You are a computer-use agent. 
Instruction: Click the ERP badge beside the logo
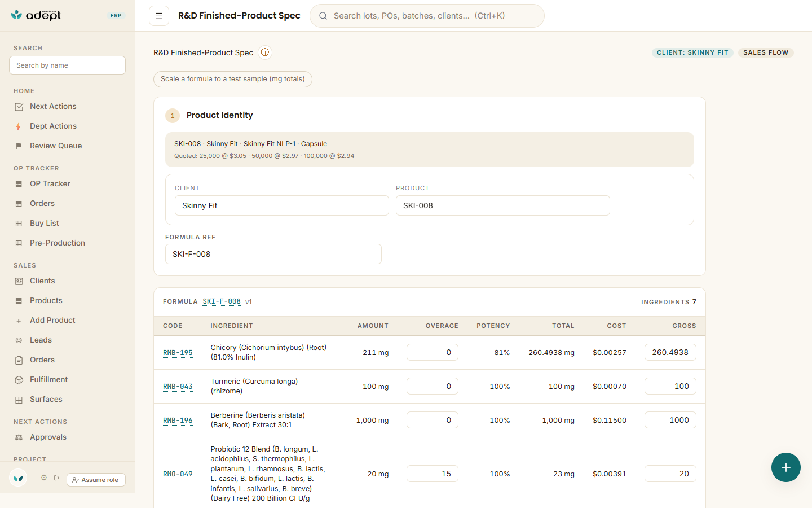(116, 16)
